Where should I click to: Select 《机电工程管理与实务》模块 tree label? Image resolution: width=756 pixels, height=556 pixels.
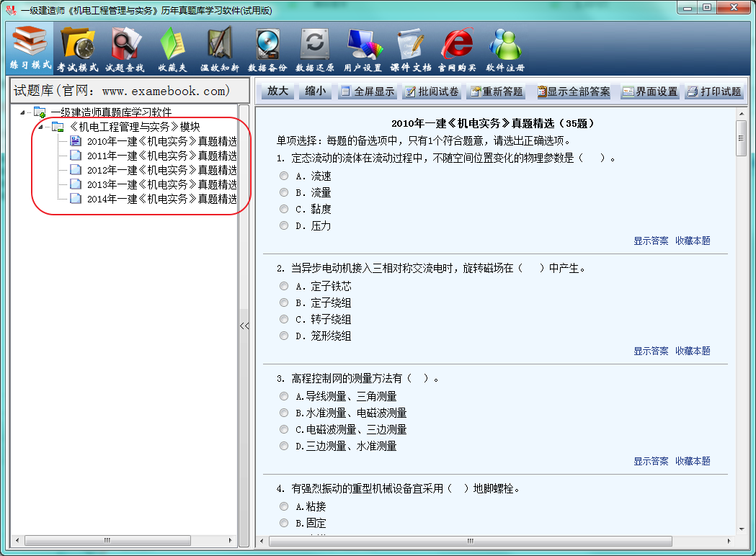pos(135,127)
